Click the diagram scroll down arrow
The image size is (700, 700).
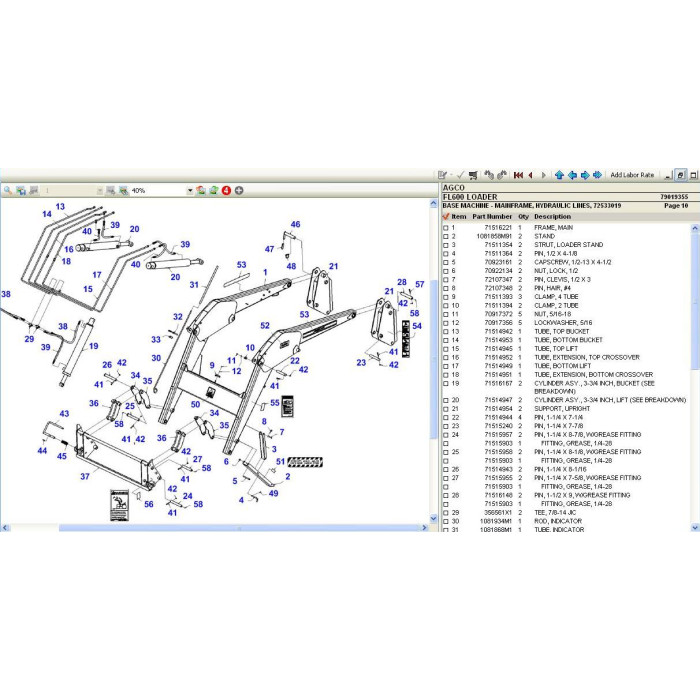pyautogui.click(x=433, y=519)
